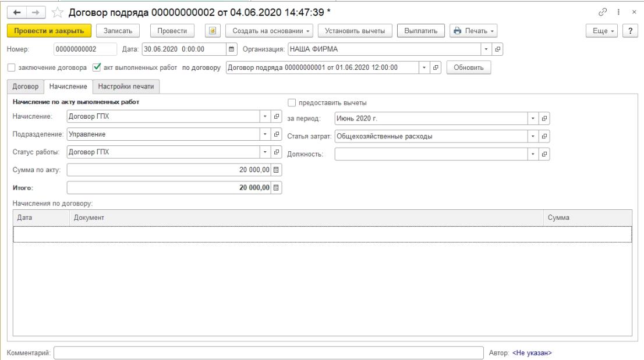
Task: Open the Настройки печати tab
Action: pyautogui.click(x=126, y=87)
